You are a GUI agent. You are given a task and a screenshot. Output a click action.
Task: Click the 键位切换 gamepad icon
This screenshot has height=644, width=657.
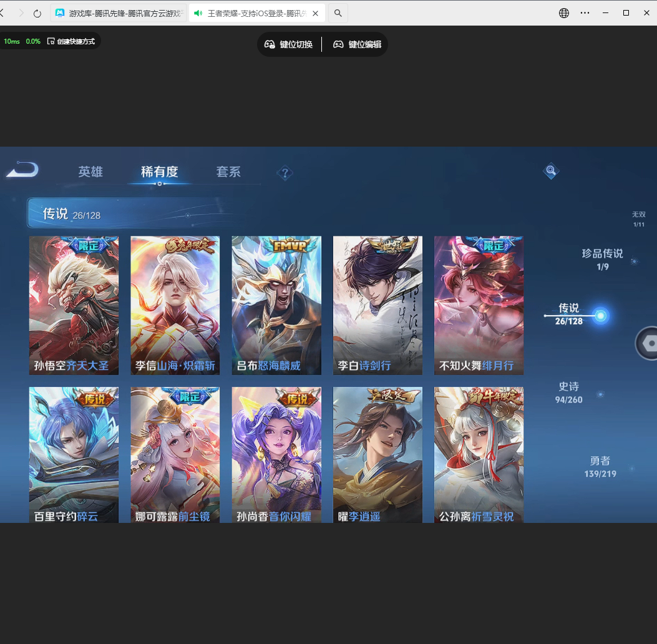[270, 44]
